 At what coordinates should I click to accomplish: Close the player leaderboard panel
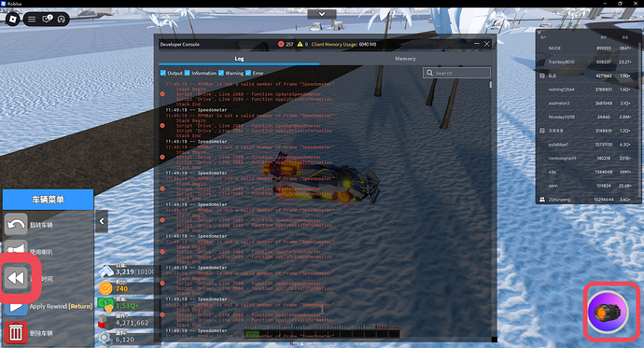(x=539, y=33)
